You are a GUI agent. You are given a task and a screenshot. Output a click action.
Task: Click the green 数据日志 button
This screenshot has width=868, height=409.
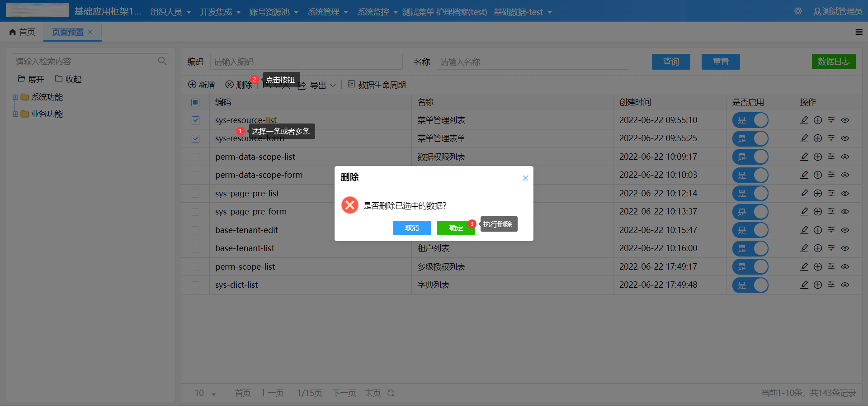pos(833,61)
